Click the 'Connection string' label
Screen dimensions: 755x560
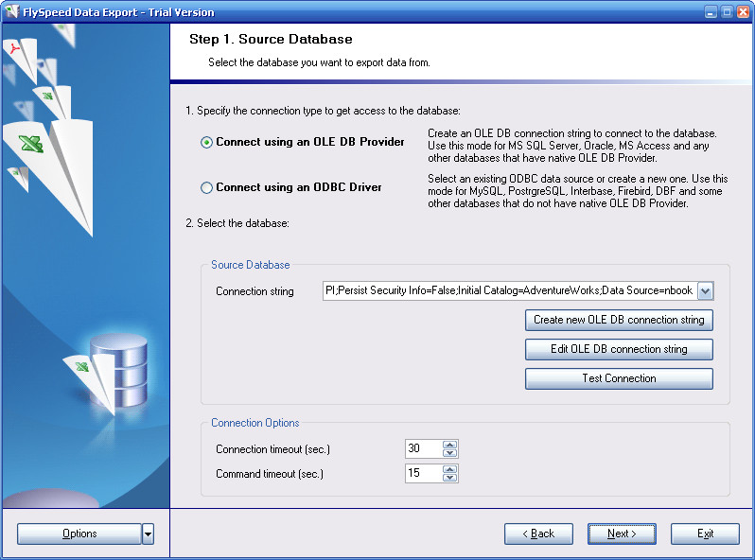255,291
